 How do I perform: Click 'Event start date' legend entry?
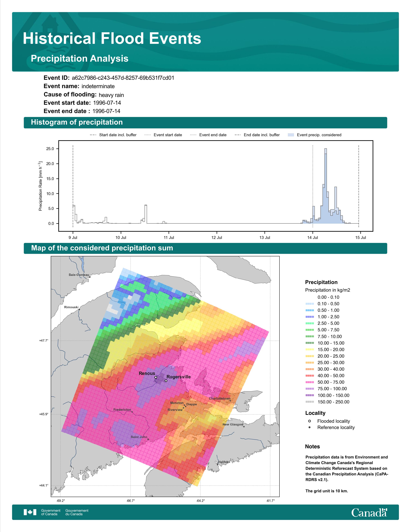point(163,135)
